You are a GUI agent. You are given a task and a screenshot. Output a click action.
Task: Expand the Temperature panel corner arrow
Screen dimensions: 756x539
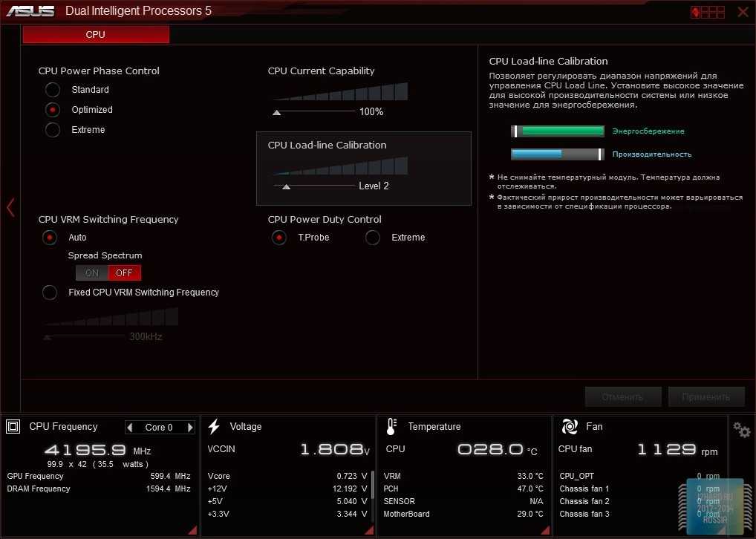(546, 530)
